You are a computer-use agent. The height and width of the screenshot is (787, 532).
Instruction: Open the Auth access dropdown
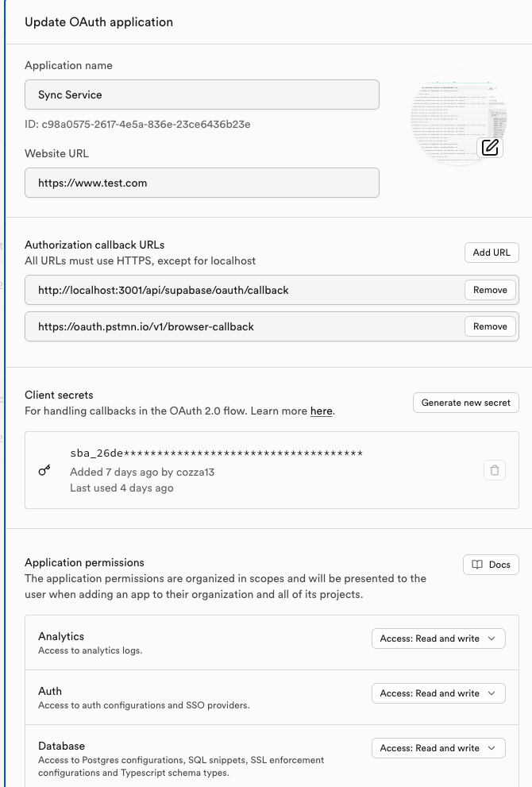click(x=438, y=693)
